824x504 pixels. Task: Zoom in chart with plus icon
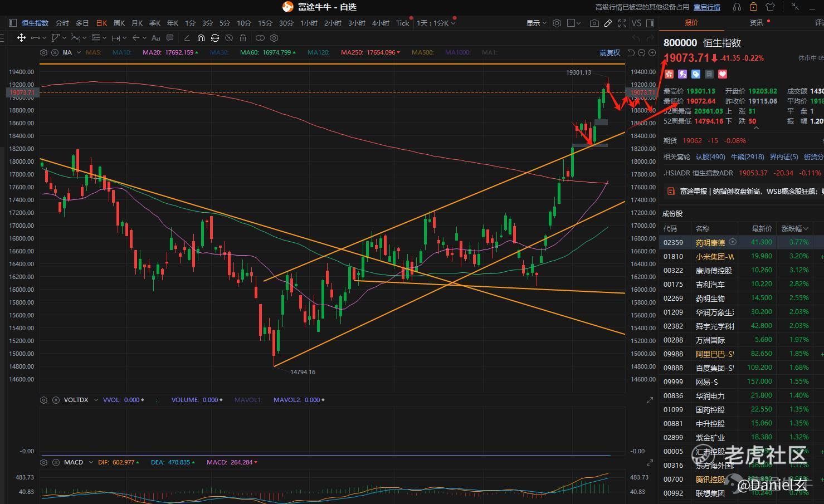pos(651,52)
